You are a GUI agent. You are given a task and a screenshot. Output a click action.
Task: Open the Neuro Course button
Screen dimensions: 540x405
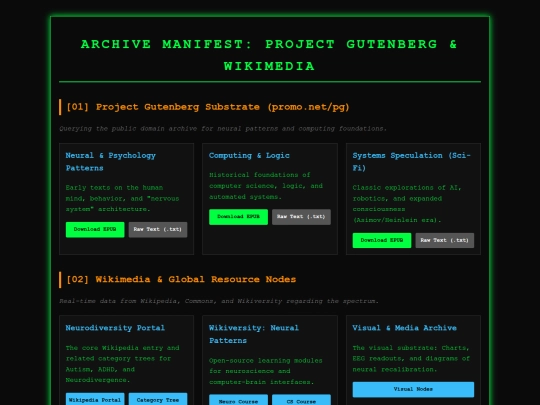238,401
